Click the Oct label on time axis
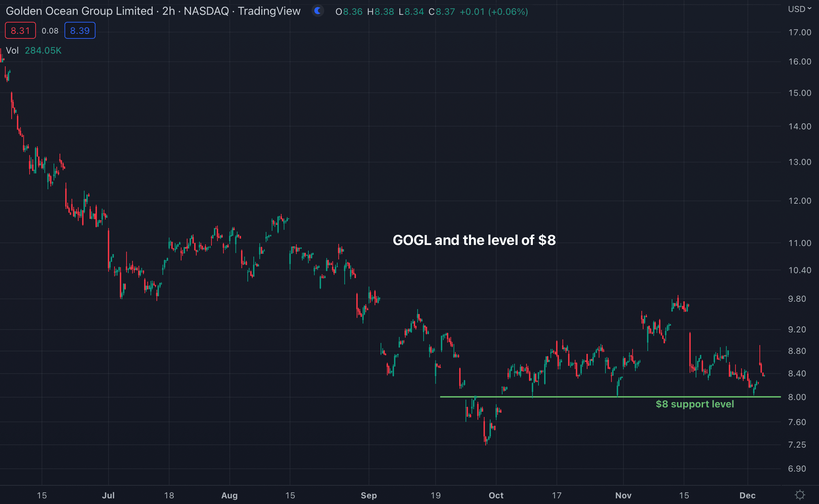This screenshot has height=504, width=819. click(496, 495)
